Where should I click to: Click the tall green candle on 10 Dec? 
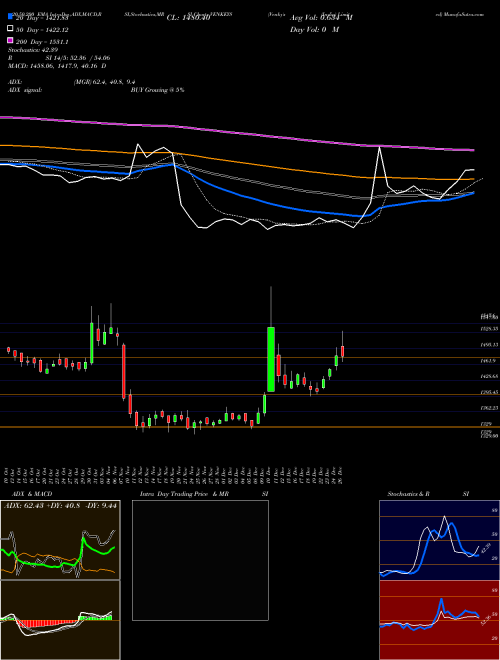pyautogui.click(x=271, y=359)
